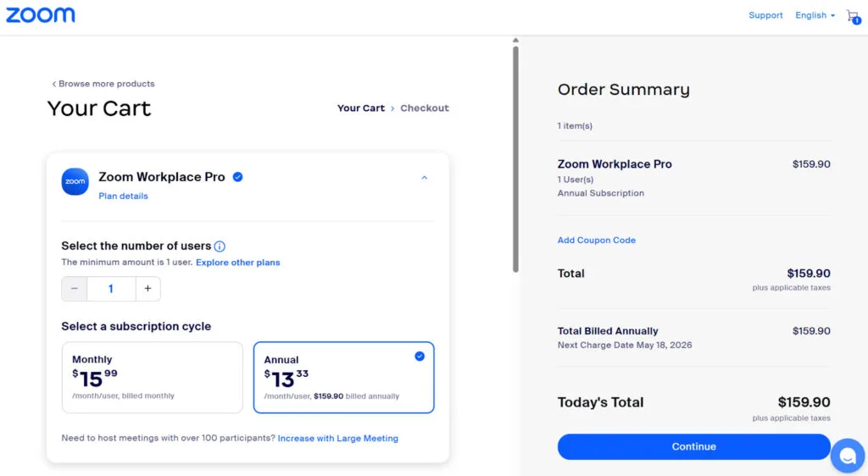
Task: Open the Support link in header
Action: click(x=765, y=15)
